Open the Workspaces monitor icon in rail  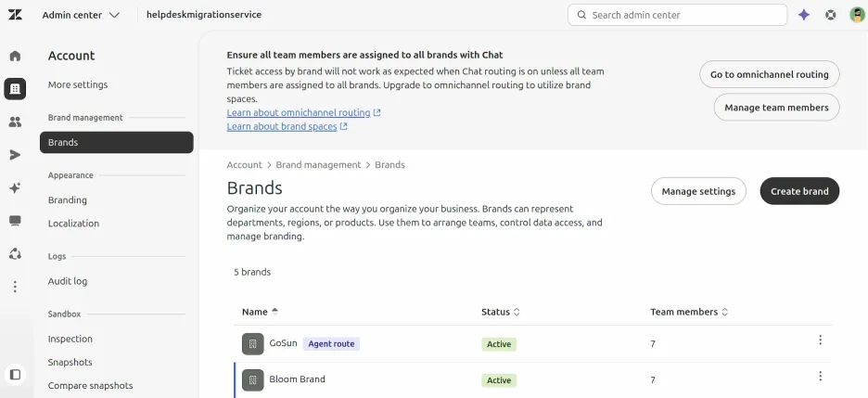tap(15, 221)
